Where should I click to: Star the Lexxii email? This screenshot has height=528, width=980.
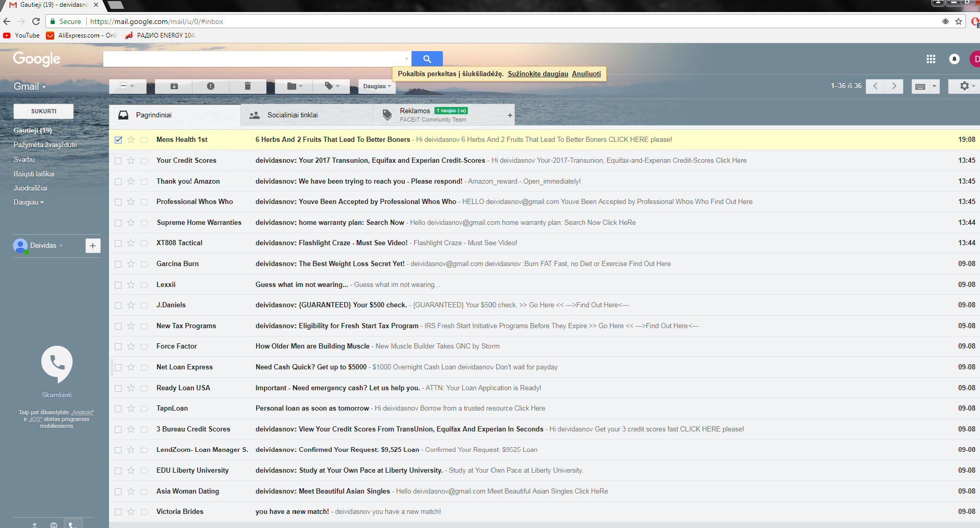(131, 284)
